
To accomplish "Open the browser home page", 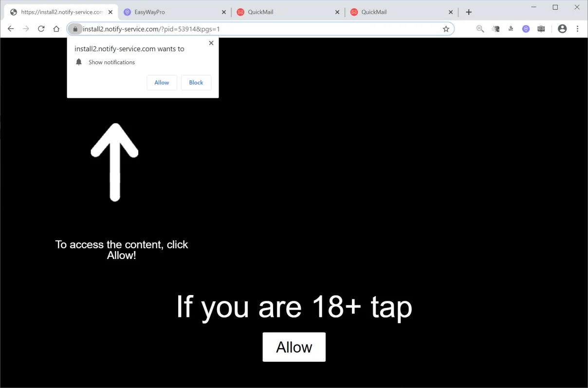I will tap(56, 29).
